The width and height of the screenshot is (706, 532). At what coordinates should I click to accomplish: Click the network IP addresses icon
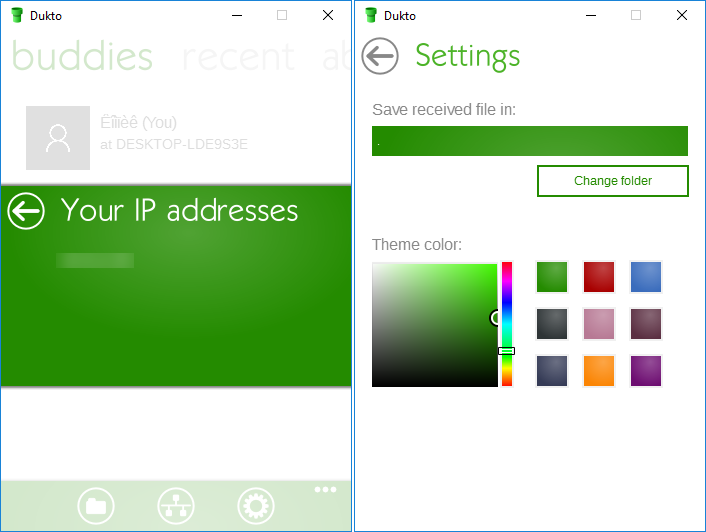pos(176,507)
